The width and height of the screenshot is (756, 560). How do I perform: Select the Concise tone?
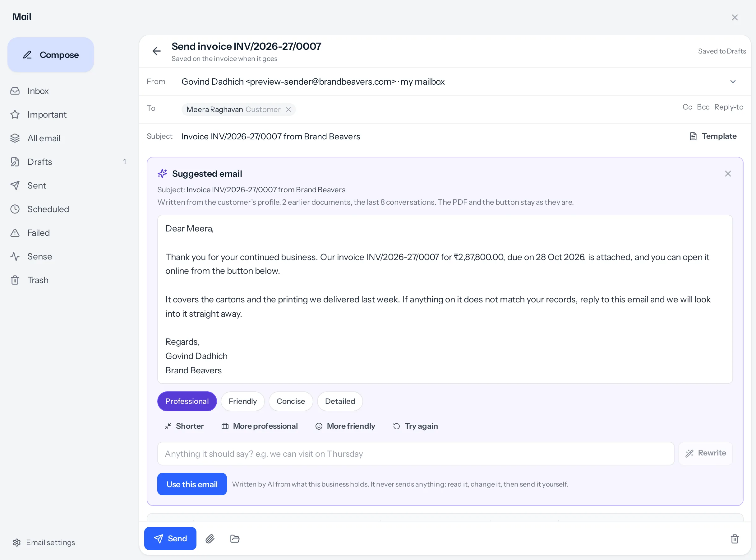click(291, 401)
